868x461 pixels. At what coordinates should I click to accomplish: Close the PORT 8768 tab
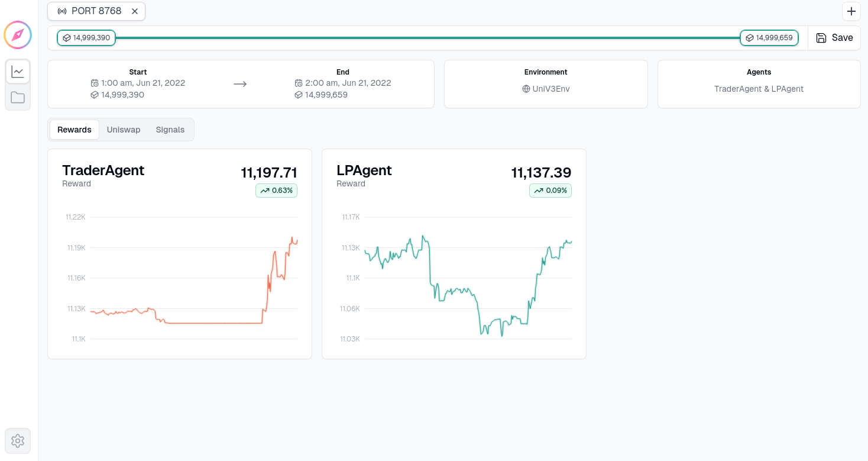point(135,11)
